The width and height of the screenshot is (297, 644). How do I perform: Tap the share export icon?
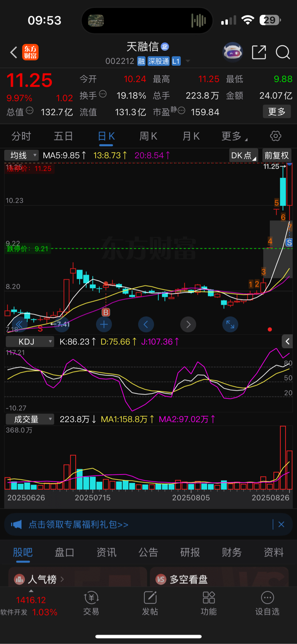(259, 52)
